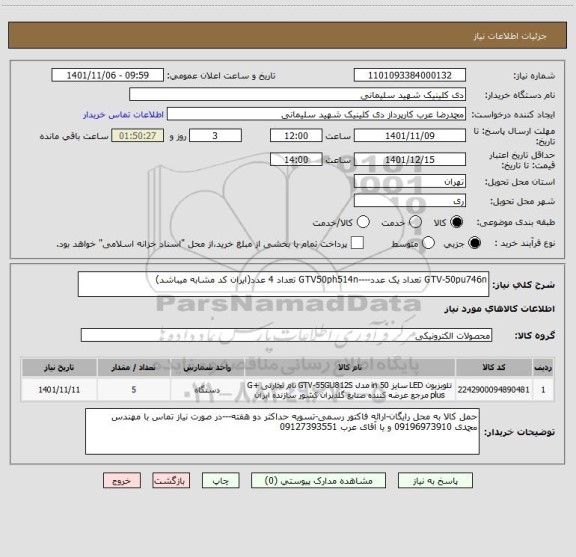Click the چاپ print button
This screenshot has width=576, height=557.
(x=221, y=481)
